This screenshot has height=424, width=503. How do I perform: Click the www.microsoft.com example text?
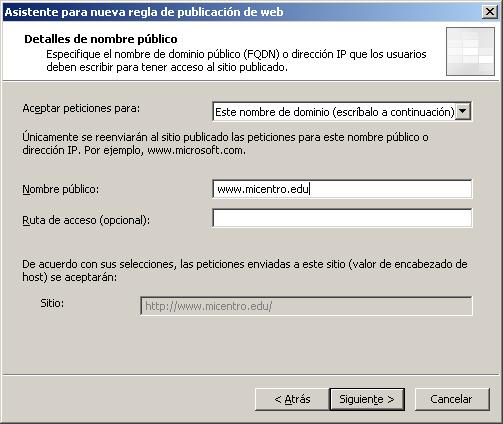pyautogui.click(x=196, y=150)
